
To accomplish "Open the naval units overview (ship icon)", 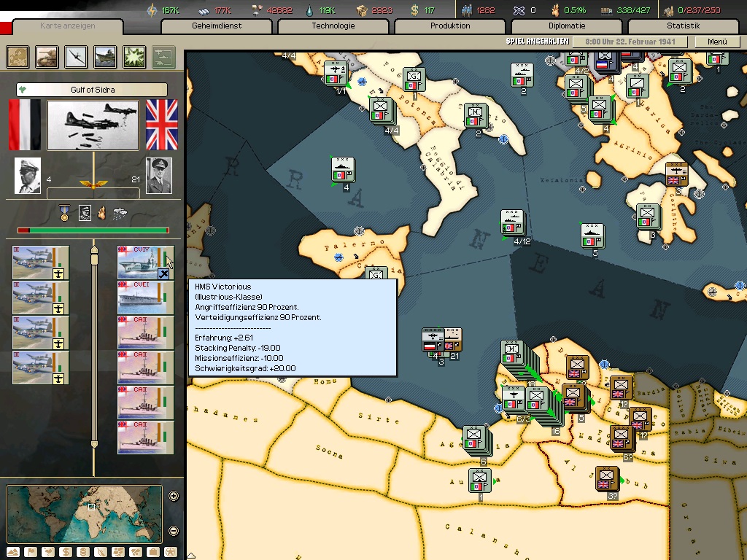I will [105, 56].
